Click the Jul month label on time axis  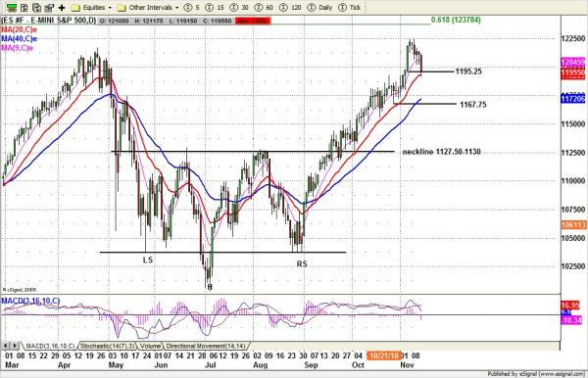(x=211, y=365)
